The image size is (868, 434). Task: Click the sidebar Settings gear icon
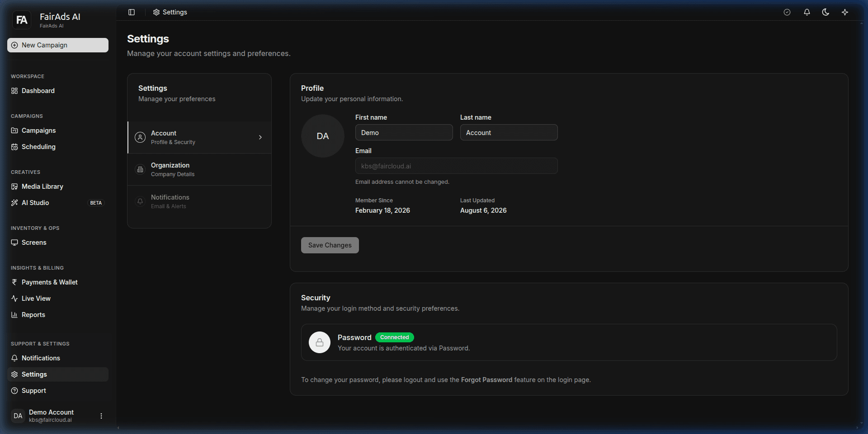14,374
